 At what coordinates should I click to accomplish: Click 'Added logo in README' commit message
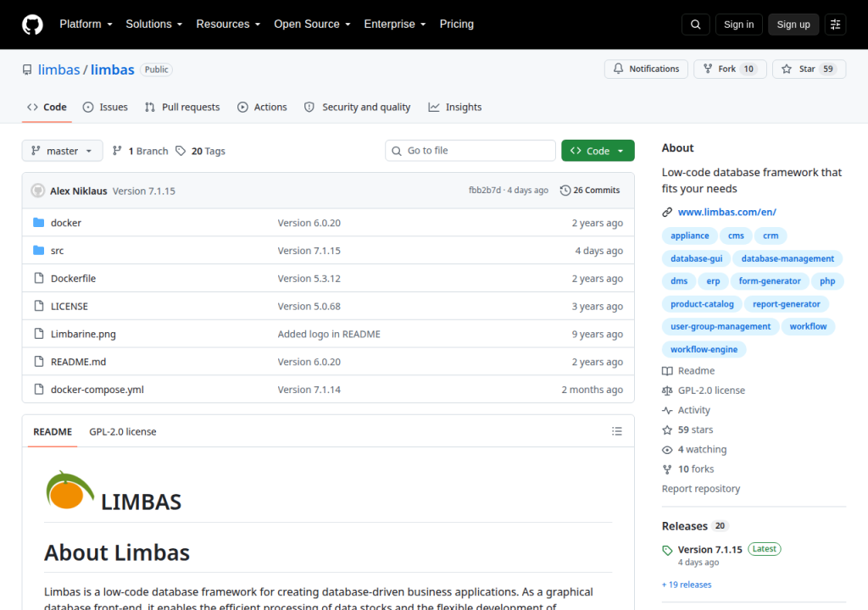tap(329, 334)
